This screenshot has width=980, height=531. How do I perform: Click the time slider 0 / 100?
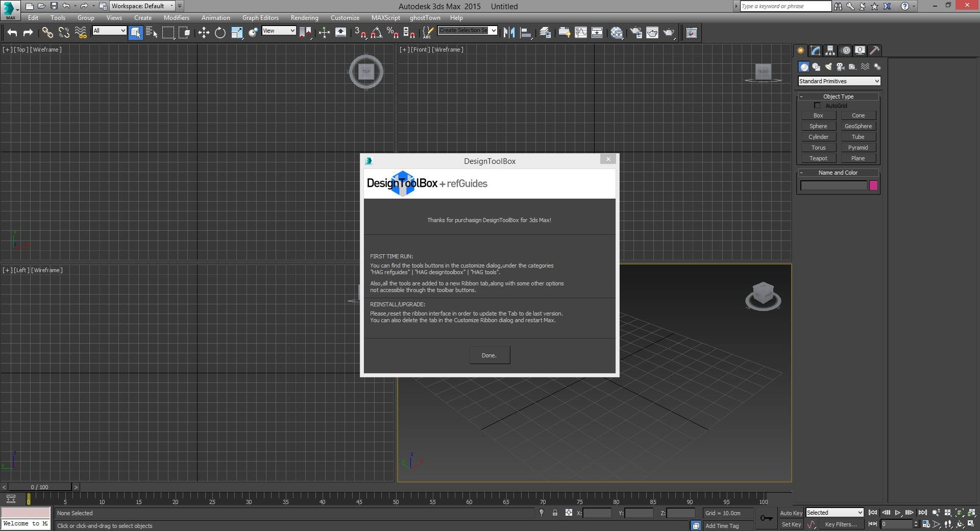[x=40, y=487]
